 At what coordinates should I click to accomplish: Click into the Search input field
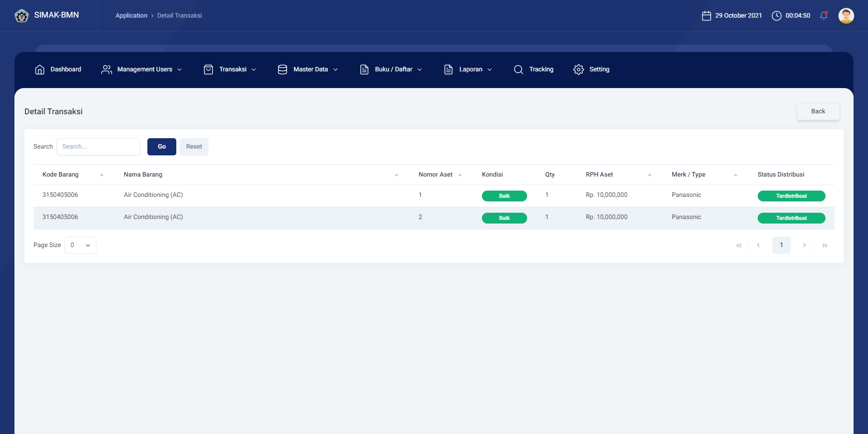98,147
